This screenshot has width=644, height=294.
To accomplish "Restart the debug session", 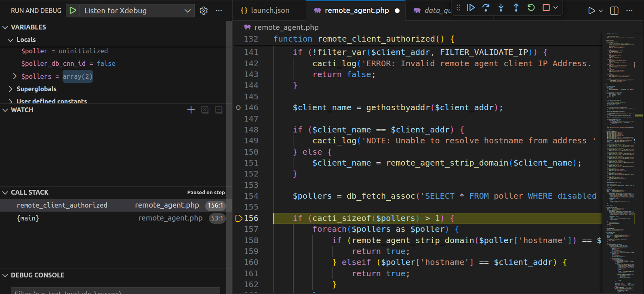I will click(x=531, y=8).
